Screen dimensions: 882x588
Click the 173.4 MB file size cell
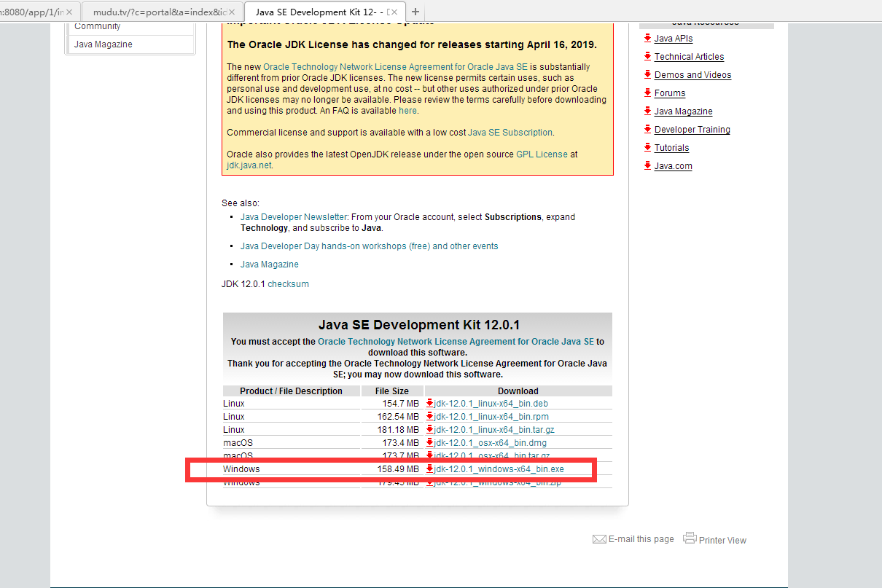click(x=392, y=442)
